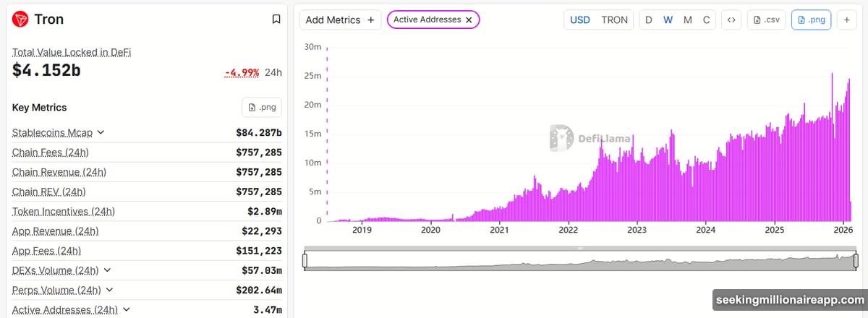Expand the DEXs Volume (24h) row
868x318 pixels.
[107, 270]
